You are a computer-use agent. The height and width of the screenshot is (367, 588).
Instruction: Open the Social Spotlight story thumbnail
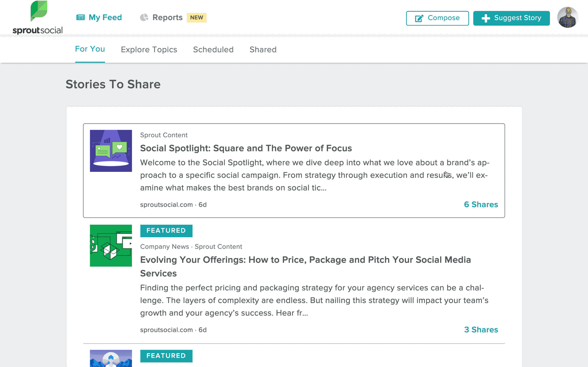(111, 151)
